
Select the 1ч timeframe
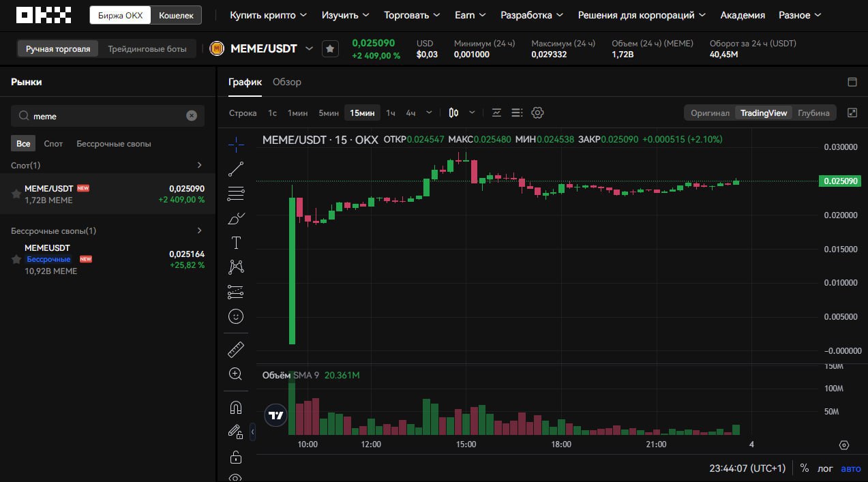(x=391, y=113)
